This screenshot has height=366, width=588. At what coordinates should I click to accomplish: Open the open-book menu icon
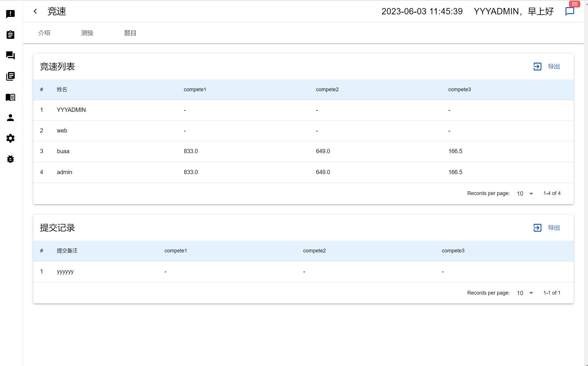click(x=10, y=97)
